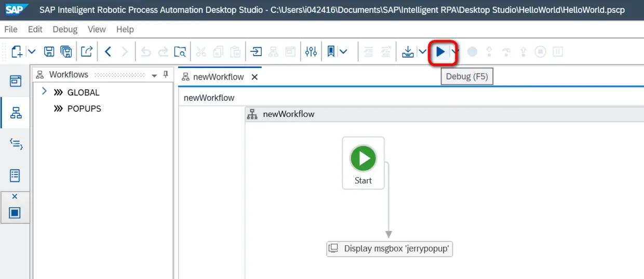
Task: Click the Pause debugging icon
Action: (558, 51)
